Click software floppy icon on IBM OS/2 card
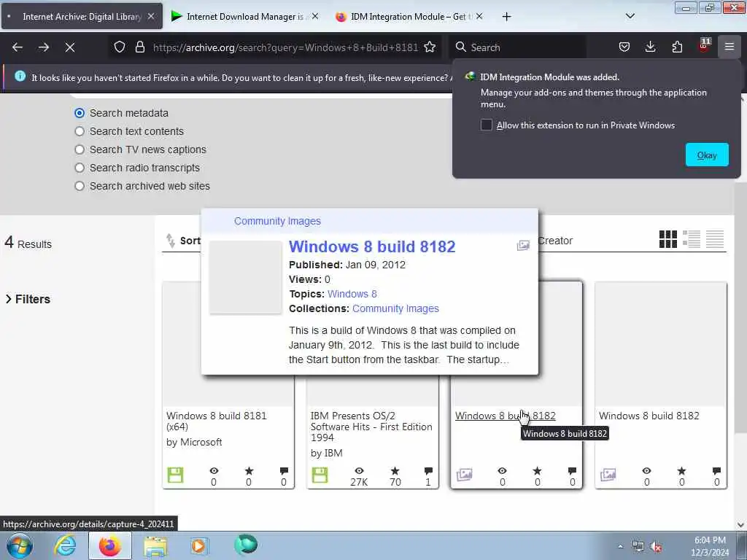The image size is (747, 560). 320,475
